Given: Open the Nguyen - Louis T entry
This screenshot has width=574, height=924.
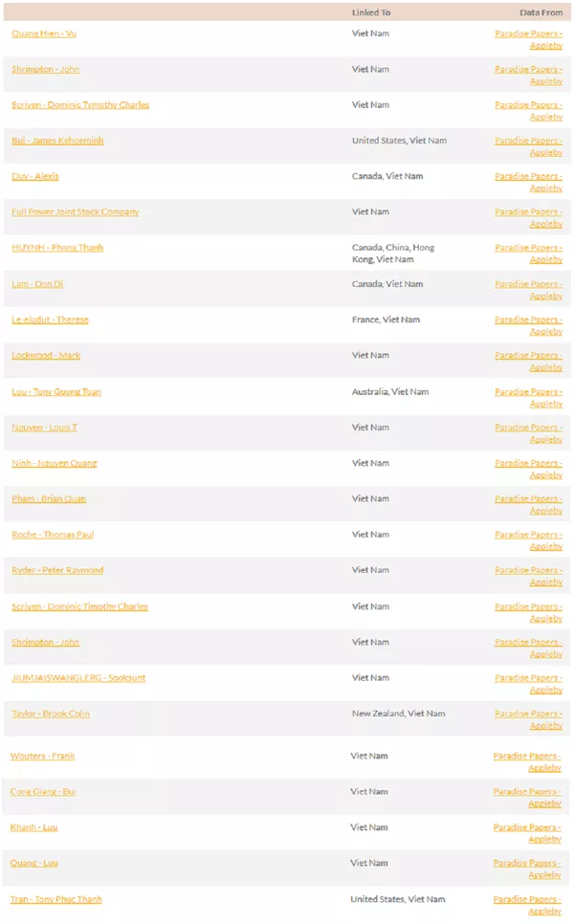Looking at the screenshot, I should 44,428.
